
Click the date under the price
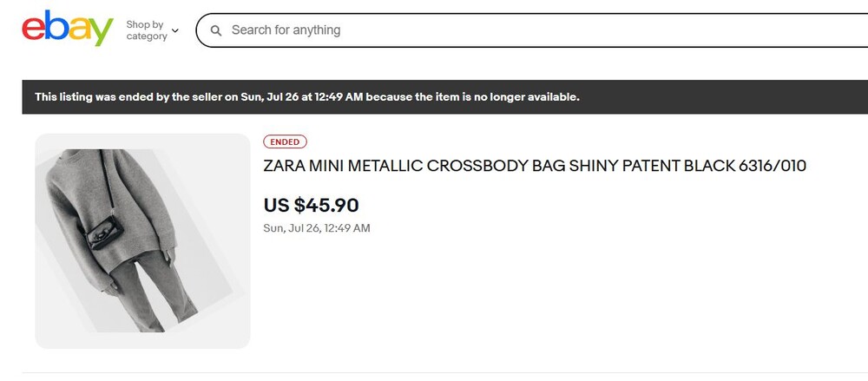point(317,228)
